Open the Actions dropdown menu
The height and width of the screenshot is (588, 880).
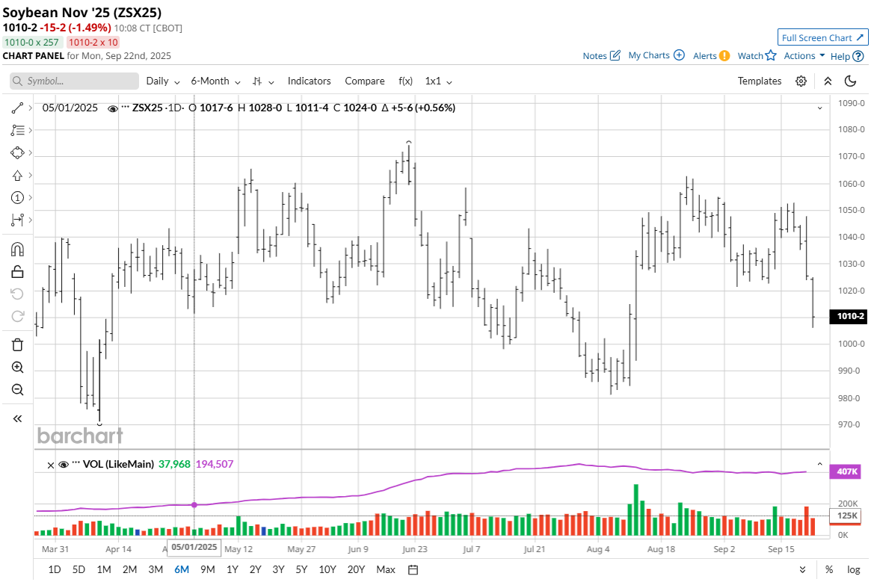(x=804, y=55)
